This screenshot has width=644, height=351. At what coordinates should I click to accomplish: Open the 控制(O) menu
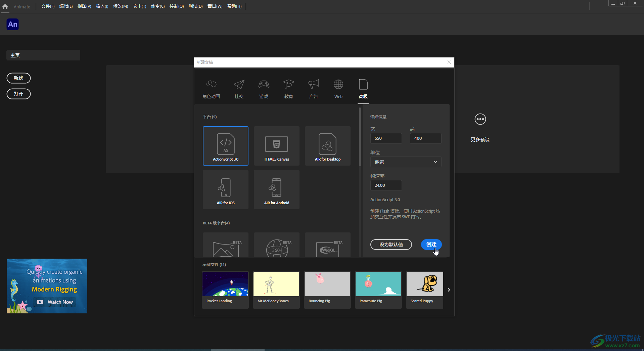[177, 6]
